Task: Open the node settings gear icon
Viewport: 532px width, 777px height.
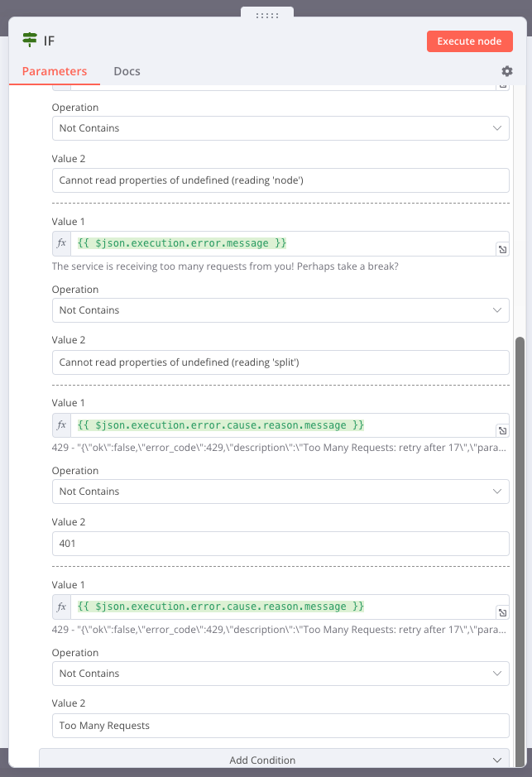Action: point(506,71)
